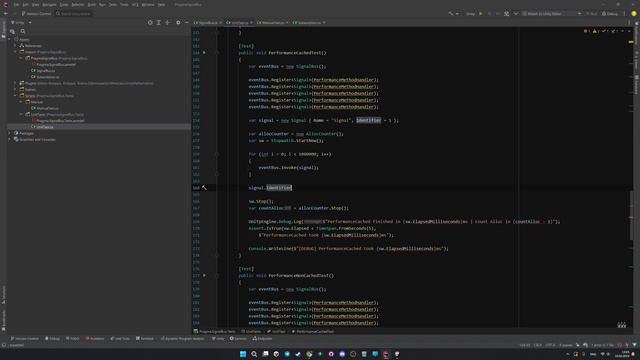Collapse the Manual folder node
This screenshot has height=360, width=640.
(x=21, y=102)
